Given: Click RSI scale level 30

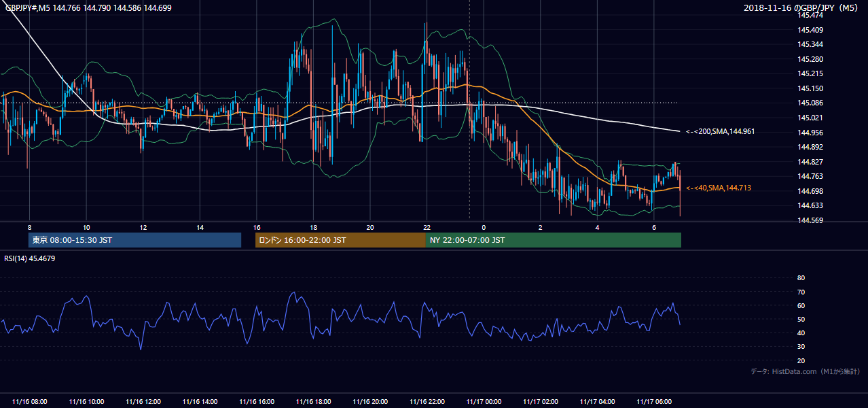Looking at the screenshot, I should (x=801, y=347).
